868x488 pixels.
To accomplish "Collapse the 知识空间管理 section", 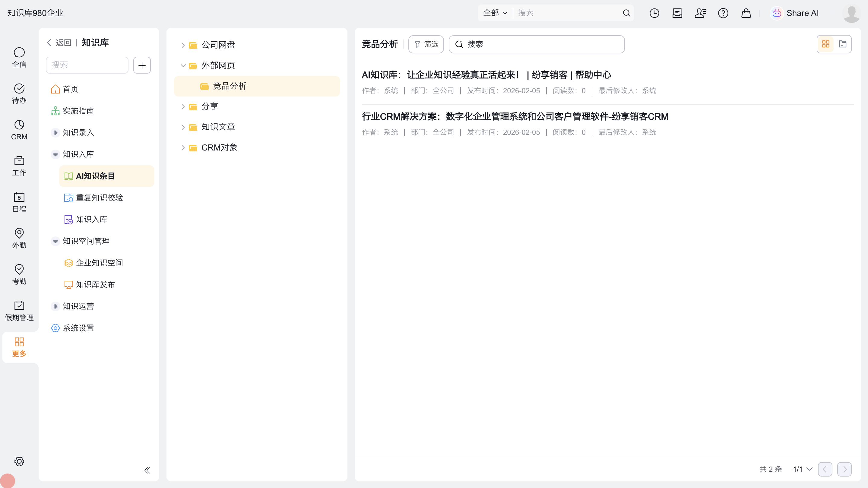I will pos(55,241).
